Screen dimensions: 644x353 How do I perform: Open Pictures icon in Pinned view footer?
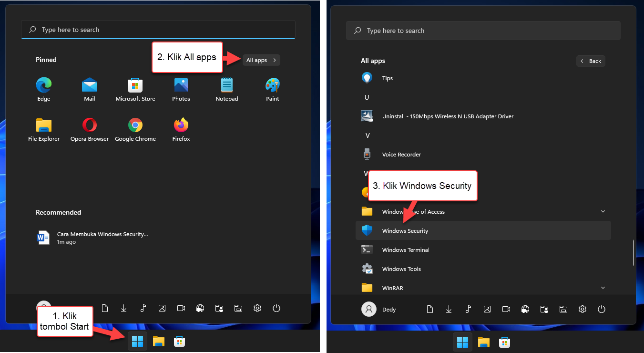pyautogui.click(x=162, y=308)
